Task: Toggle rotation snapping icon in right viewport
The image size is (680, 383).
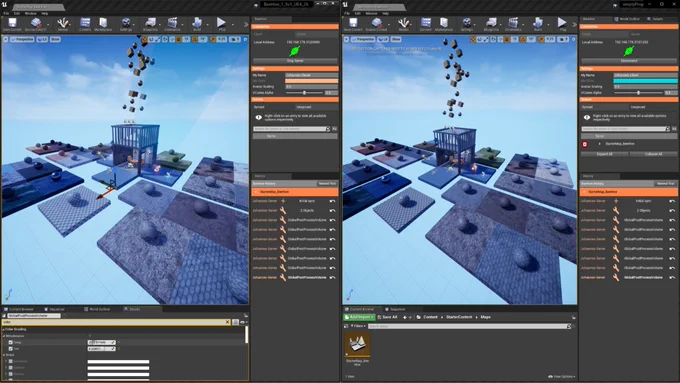Action: click(523, 39)
